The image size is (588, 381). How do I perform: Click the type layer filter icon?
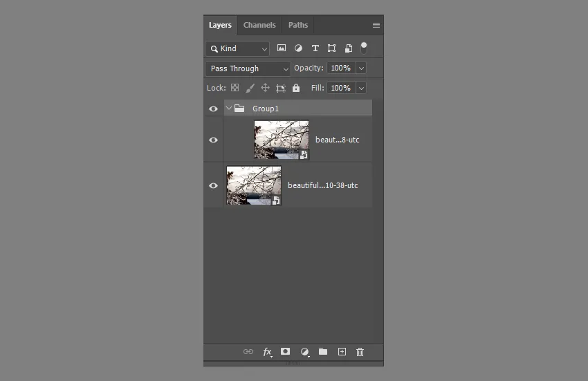(x=315, y=48)
